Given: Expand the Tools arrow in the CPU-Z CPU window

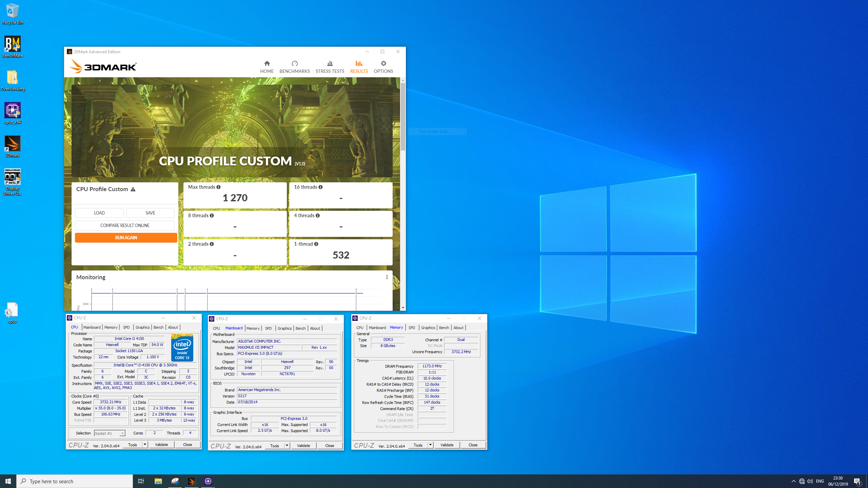Looking at the screenshot, I should point(145,445).
